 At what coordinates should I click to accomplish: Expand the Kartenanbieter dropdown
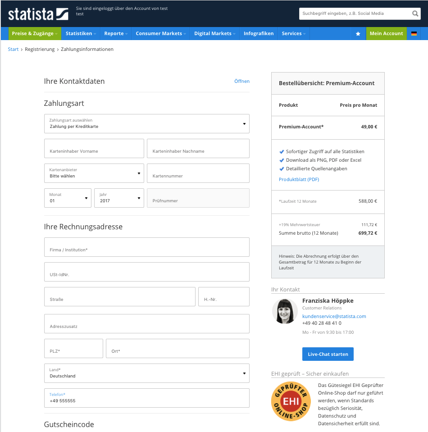pos(94,173)
